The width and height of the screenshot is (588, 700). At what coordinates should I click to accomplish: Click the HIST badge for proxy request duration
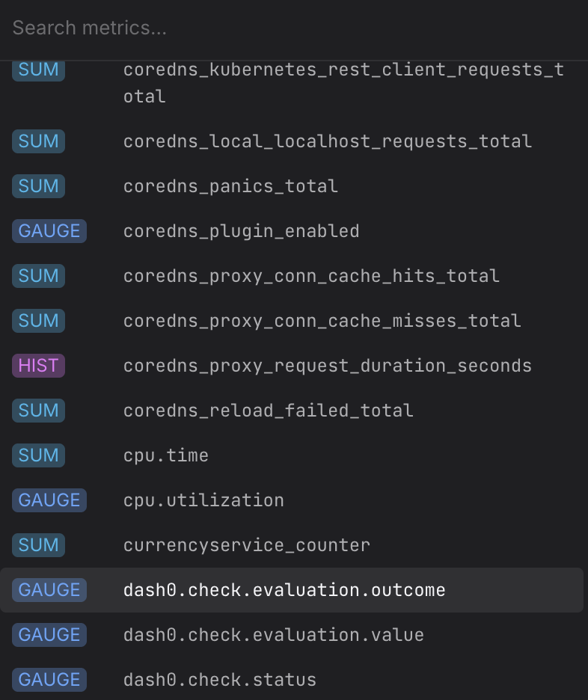[39, 366]
